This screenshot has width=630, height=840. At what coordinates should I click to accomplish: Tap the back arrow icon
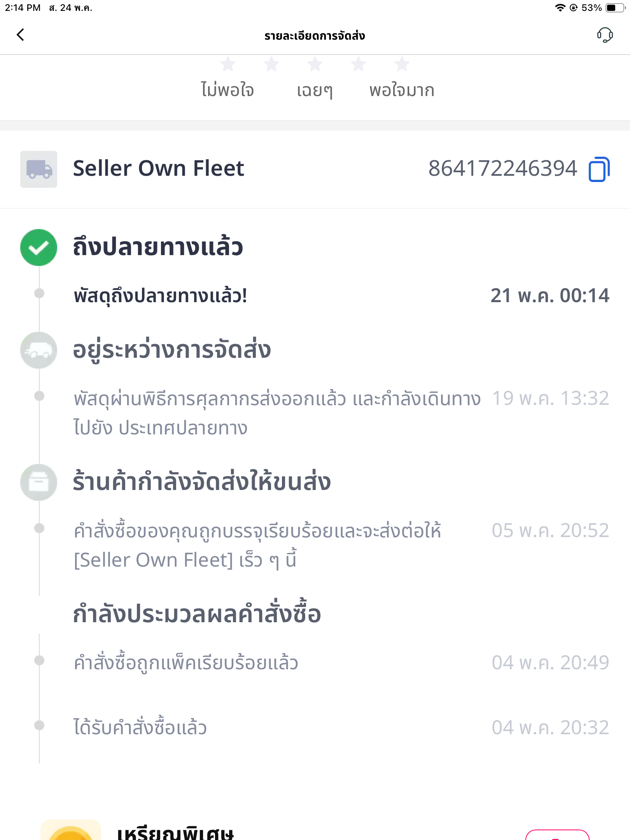click(x=21, y=35)
